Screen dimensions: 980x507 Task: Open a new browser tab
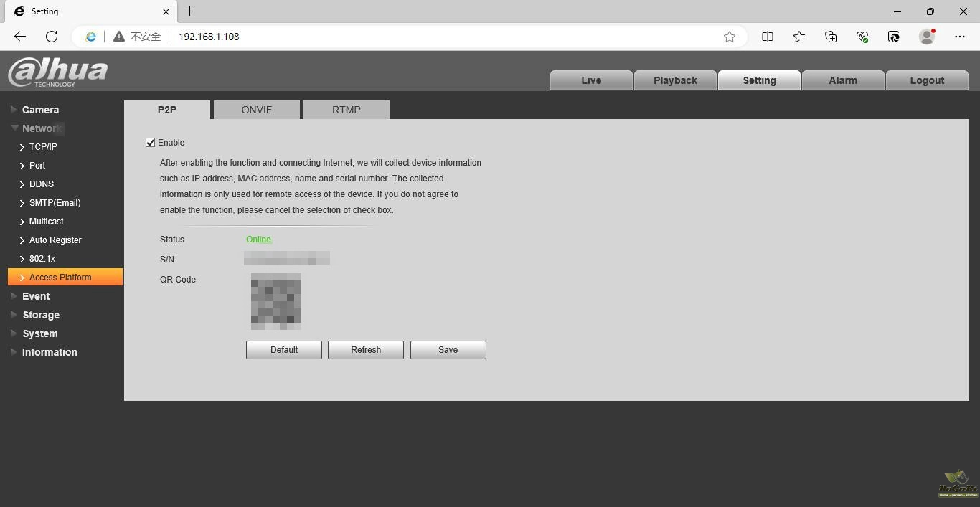[189, 11]
